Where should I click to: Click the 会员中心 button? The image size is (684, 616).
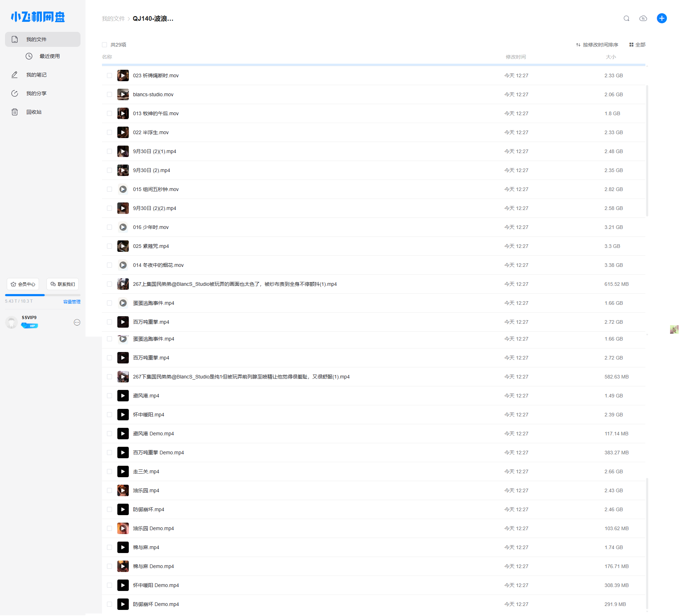(x=23, y=284)
